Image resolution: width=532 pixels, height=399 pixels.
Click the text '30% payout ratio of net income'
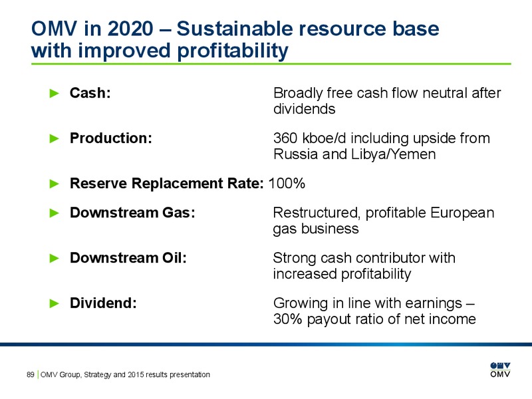pyautogui.click(x=374, y=319)
